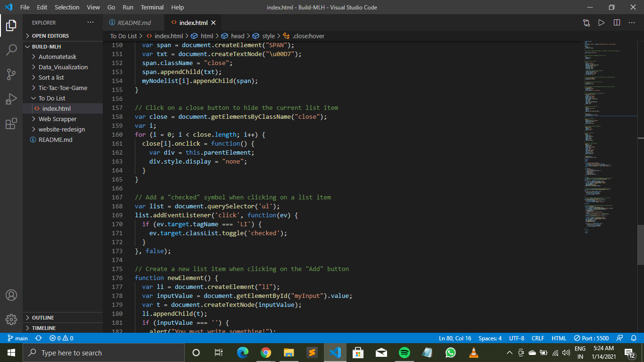This screenshot has height=362, width=644.
Task: Change the HTML language mode
Action: [x=559, y=338]
